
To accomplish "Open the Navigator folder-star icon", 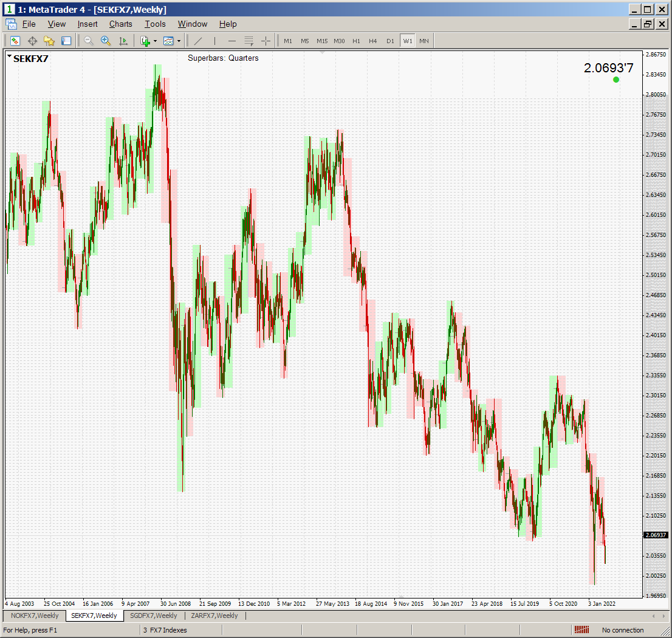I will pos(49,41).
